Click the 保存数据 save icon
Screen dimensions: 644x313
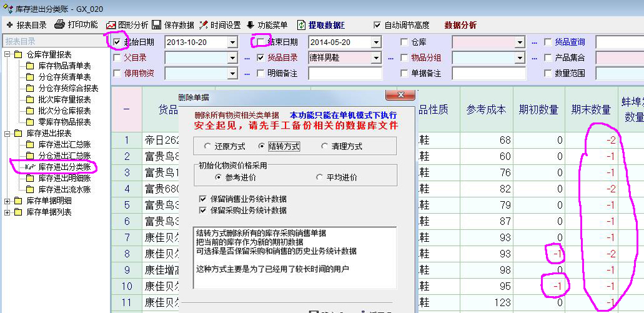[x=157, y=25]
